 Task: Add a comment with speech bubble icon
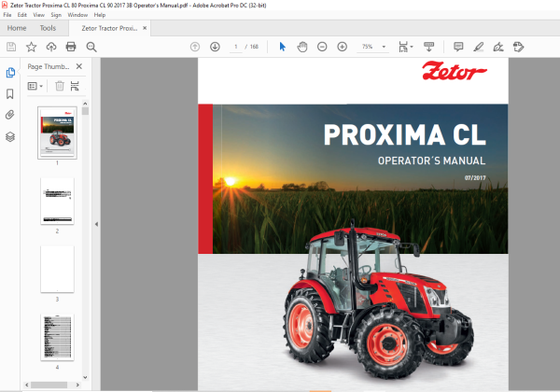click(x=458, y=47)
